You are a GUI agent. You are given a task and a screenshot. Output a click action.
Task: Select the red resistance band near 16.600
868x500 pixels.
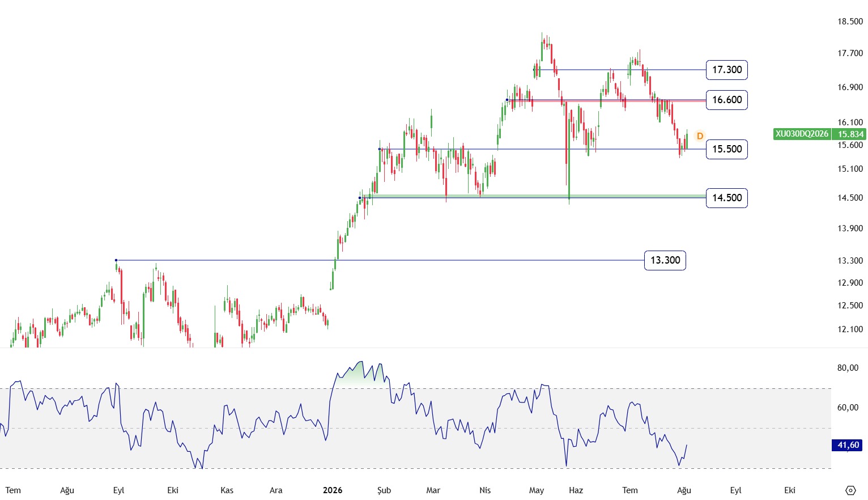coord(606,100)
